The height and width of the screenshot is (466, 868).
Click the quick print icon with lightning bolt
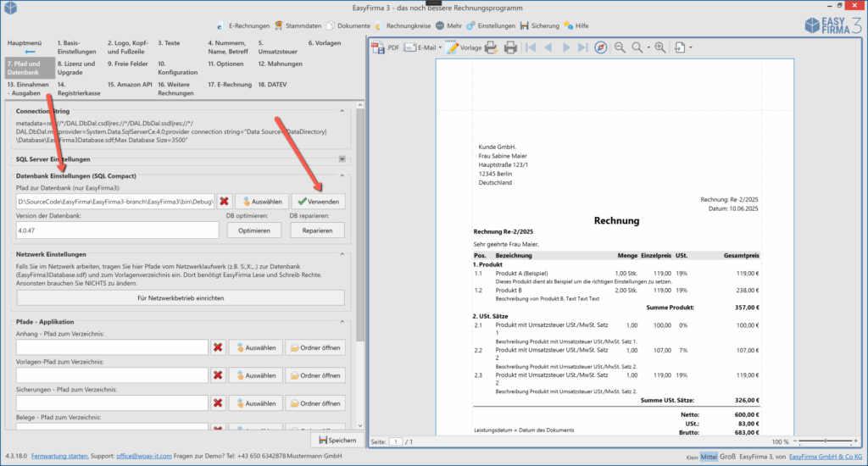point(491,47)
